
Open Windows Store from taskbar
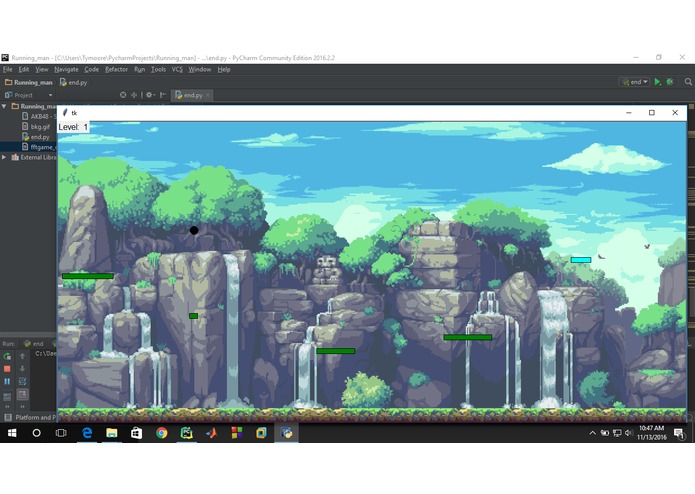(x=137, y=433)
